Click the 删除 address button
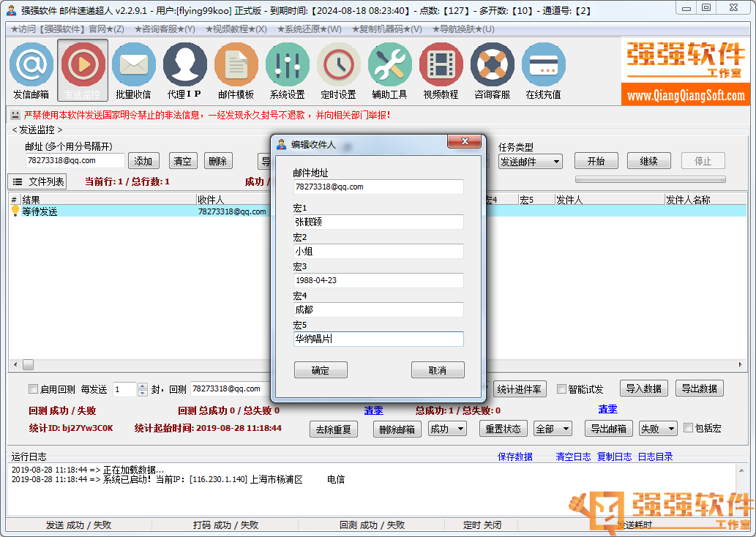Viewport: 756px width, 537px height. tap(218, 161)
